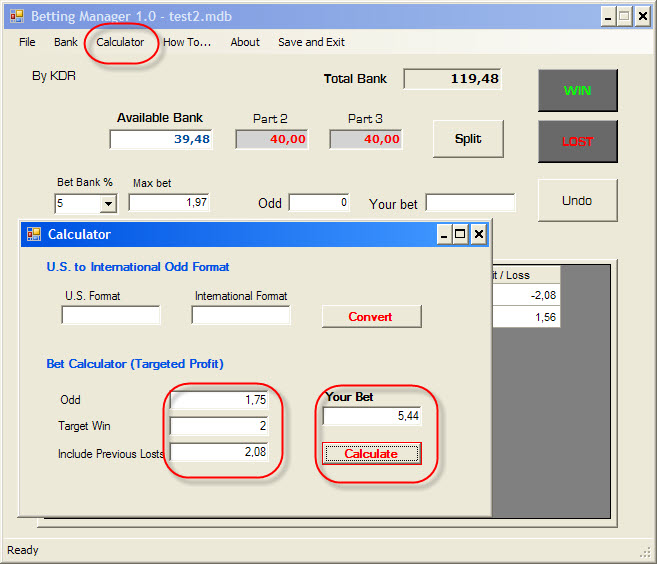
Task: Click the Include Previous Losts field
Action: pyautogui.click(x=219, y=452)
